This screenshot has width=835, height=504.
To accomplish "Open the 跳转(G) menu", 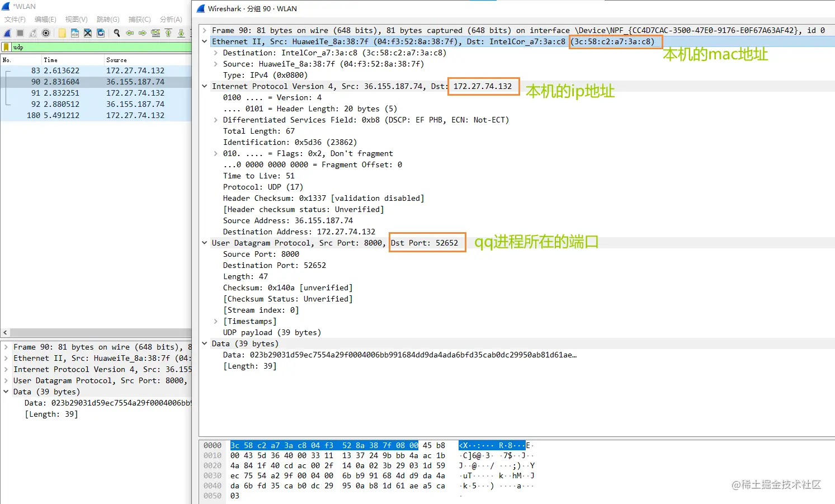I will [108, 20].
